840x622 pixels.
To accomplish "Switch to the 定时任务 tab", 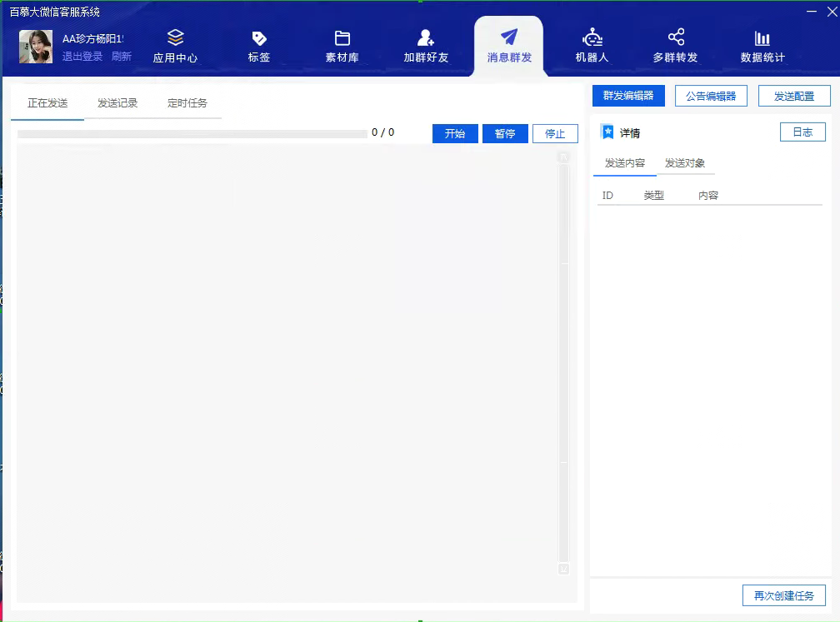I will pyautogui.click(x=187, y=103).
